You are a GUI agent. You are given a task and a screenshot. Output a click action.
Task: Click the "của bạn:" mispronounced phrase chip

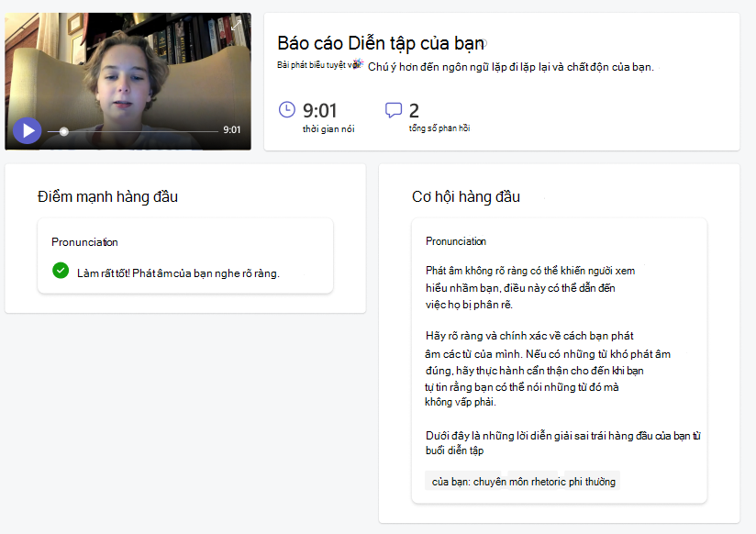523,482
